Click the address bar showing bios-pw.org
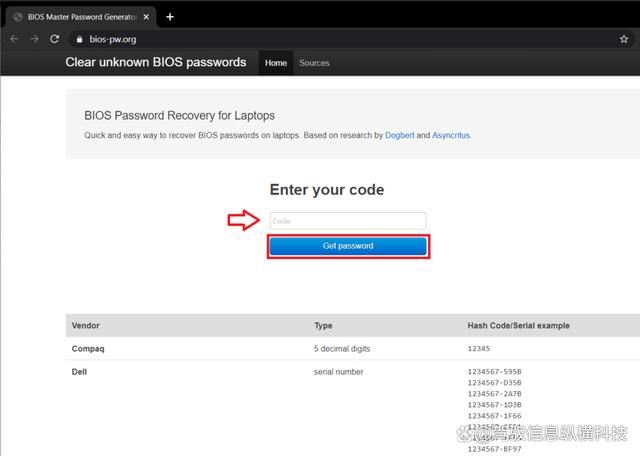Screen dimensions: 640x456 pyautogui.click(x=300, y=39)
